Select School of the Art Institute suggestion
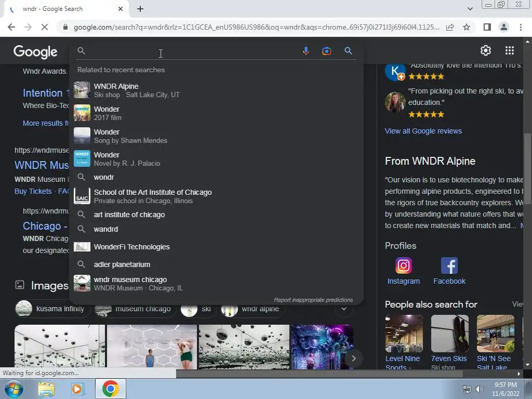 [217, 196]
